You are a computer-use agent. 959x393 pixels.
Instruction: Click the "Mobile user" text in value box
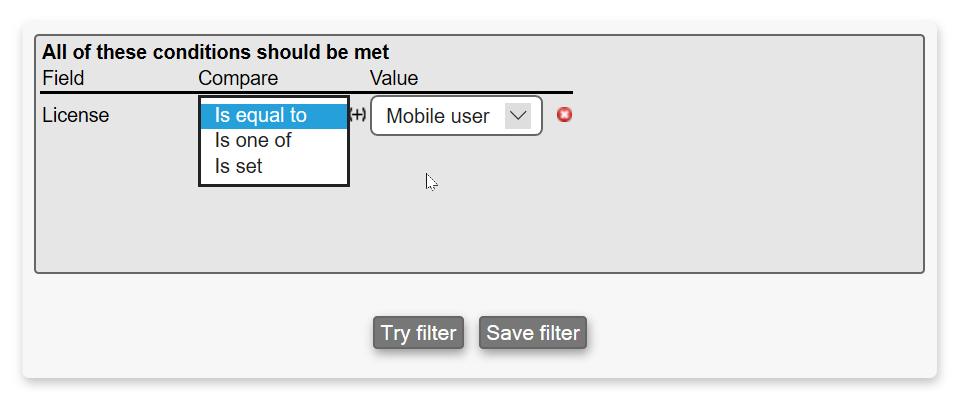(438, 116)
